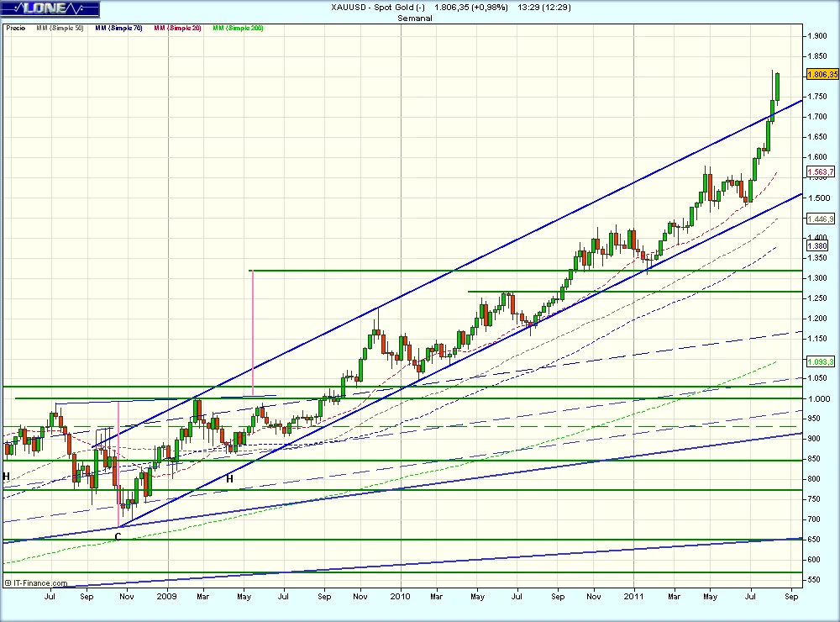840x622 pixels.
Task: Click the LONE logo in the header
Action: coord(44,9)
